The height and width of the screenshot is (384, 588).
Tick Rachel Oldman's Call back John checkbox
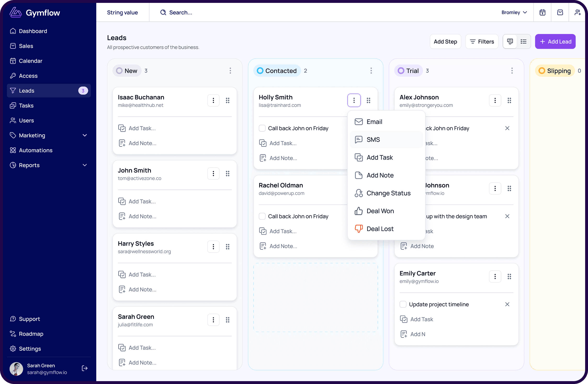[x=262, y=216]
